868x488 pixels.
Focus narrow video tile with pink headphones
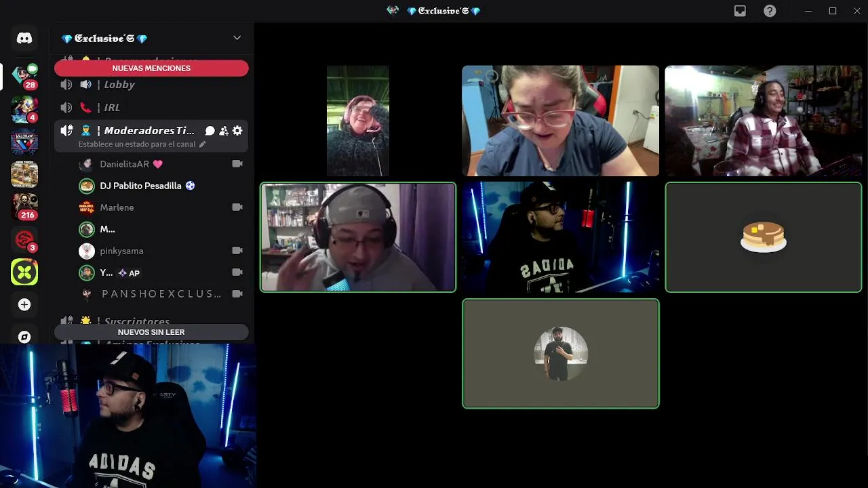tap(358, 121)
